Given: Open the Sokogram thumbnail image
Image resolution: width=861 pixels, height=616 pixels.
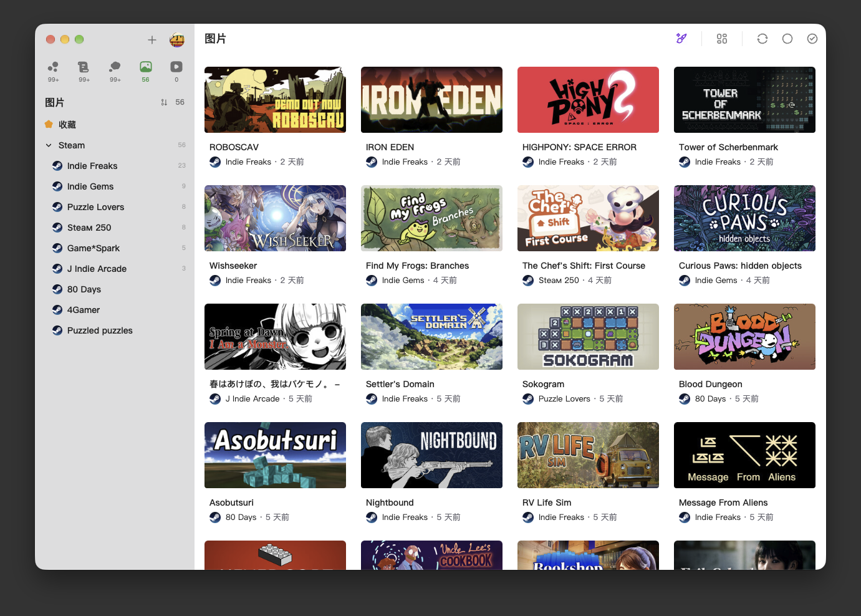Looking at the screenshot, I should coord(588,337).
